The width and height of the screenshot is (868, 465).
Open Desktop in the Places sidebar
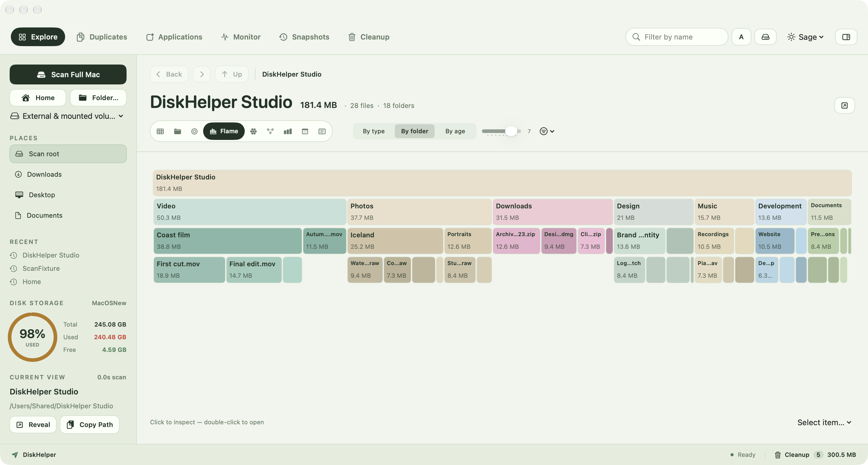(x=68, y=195)
